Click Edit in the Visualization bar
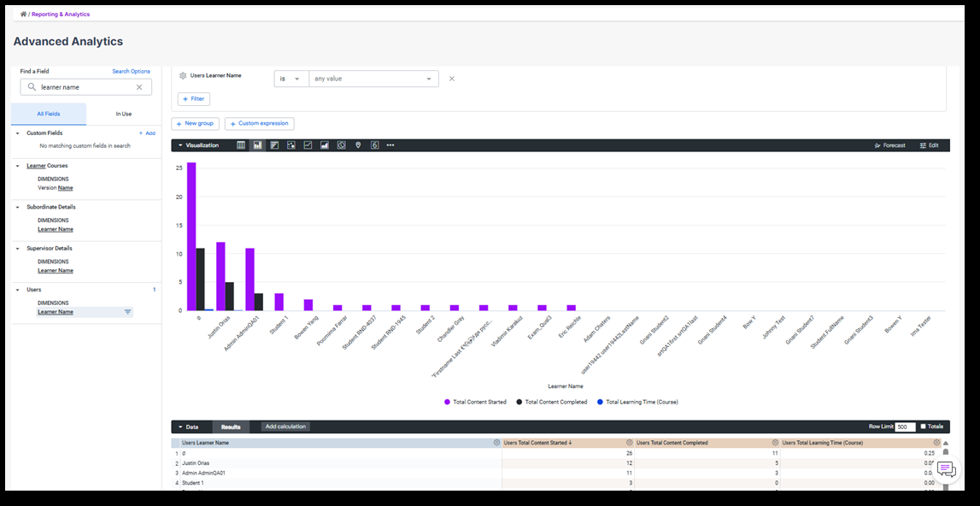This screenshot has width=980, height=506. (930, 145)
